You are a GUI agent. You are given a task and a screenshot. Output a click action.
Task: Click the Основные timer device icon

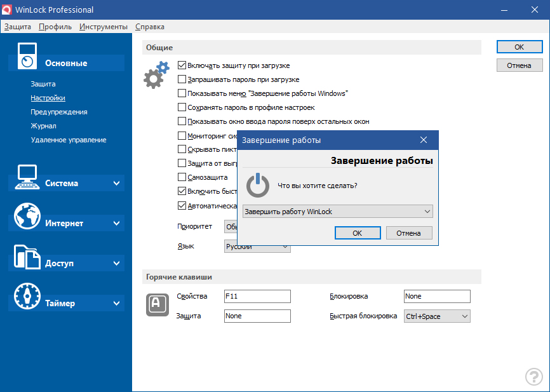pos(27,55)
